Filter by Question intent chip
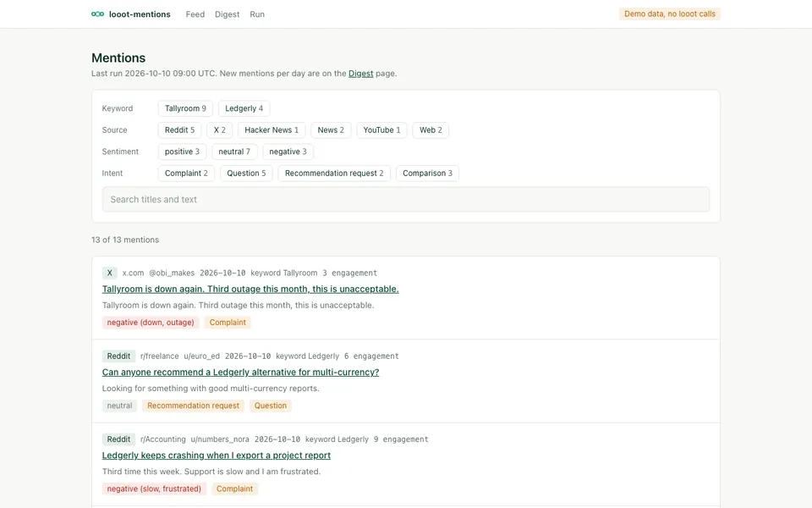The height and width of the screenshot is (508, 812). 246,173
